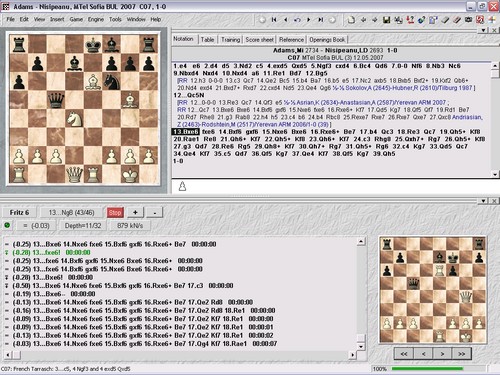Open the engine pane dropdown arrow
The height and width of the screenshot is (375, 500).
tap(484, 201)
